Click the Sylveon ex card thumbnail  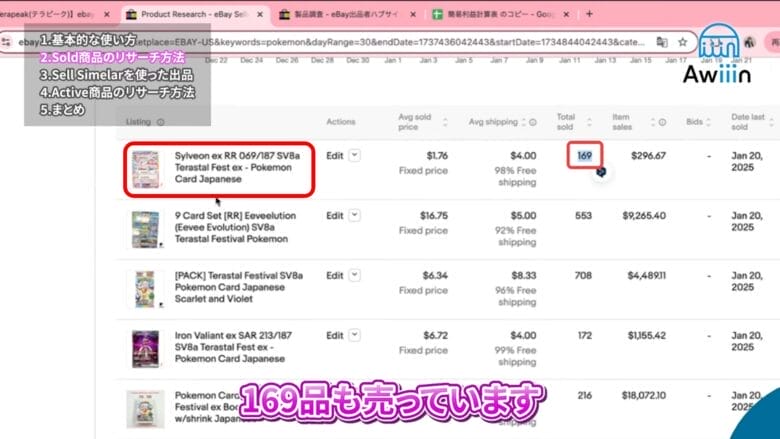pos(145,170)
